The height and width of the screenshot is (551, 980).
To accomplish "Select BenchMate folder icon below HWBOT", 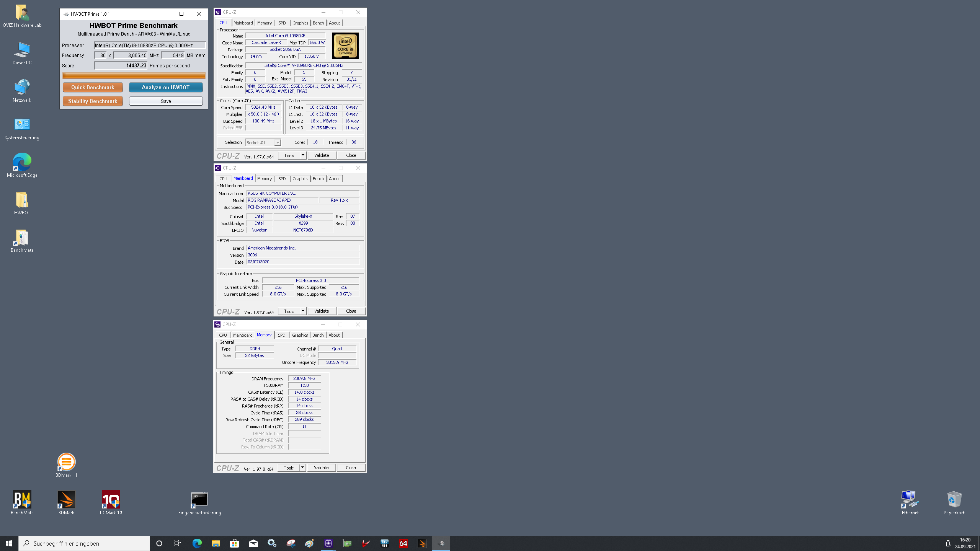I will point(22,241).
